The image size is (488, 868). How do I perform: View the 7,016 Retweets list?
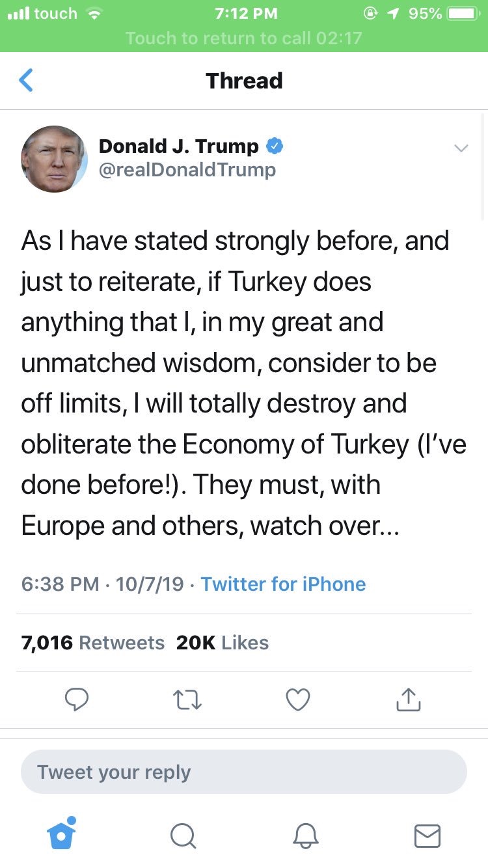[x=92, y=643]
